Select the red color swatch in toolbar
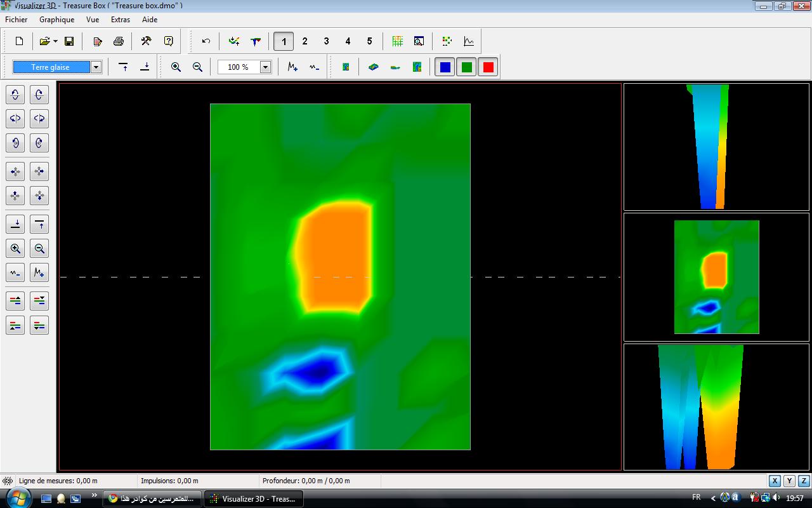Screen dimensions: 812x508 pyautogui.click(x=488, y=67)
